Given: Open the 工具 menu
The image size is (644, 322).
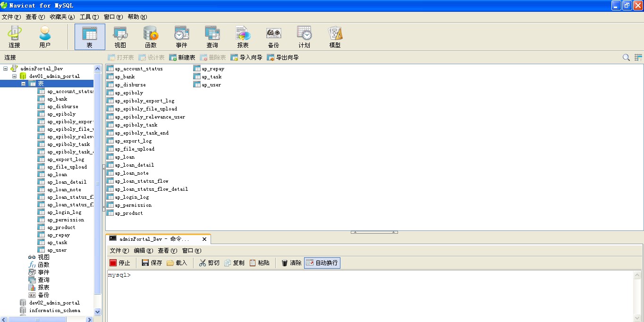Looking at the screenshot, I should pos(89,17).
